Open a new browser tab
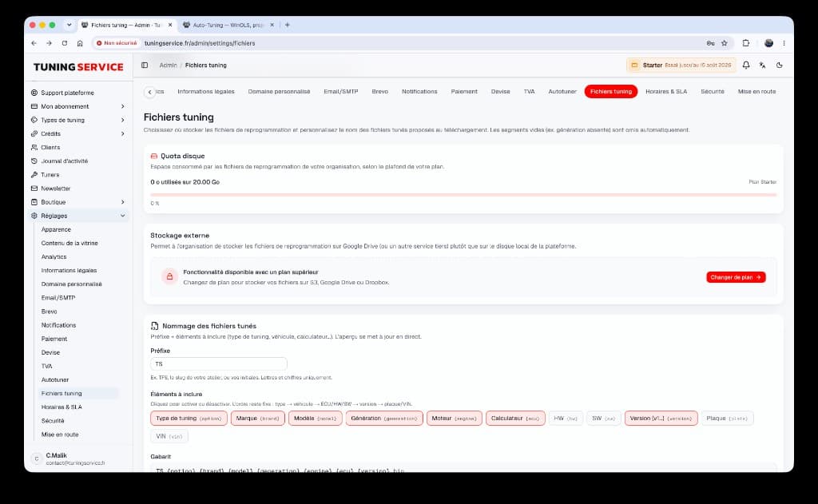Viewport: 818px width, 504px height. [x=288, y=25]
